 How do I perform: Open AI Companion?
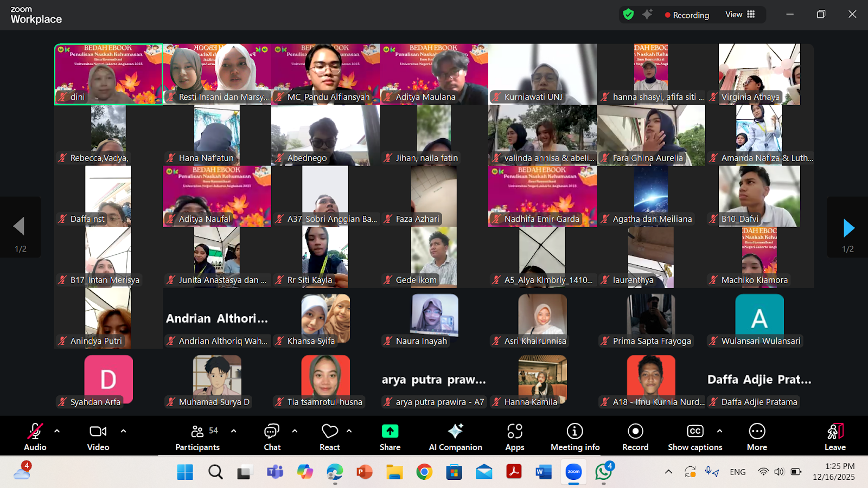455,437
